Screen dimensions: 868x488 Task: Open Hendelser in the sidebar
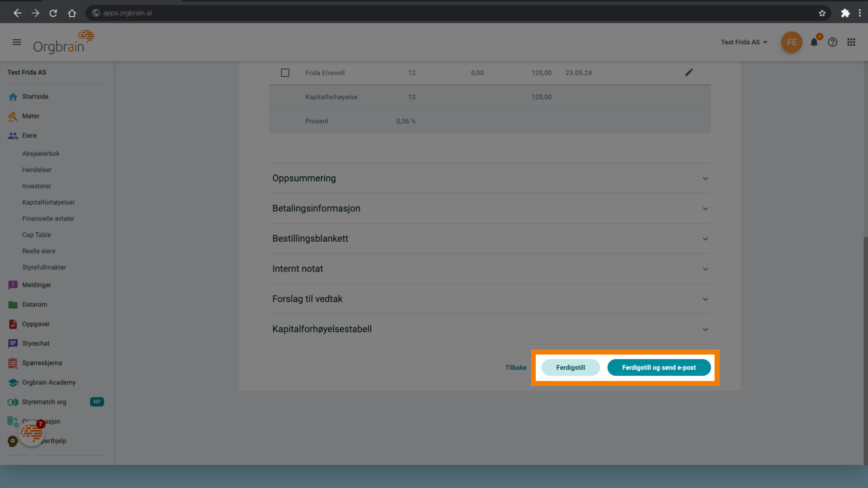37,170
